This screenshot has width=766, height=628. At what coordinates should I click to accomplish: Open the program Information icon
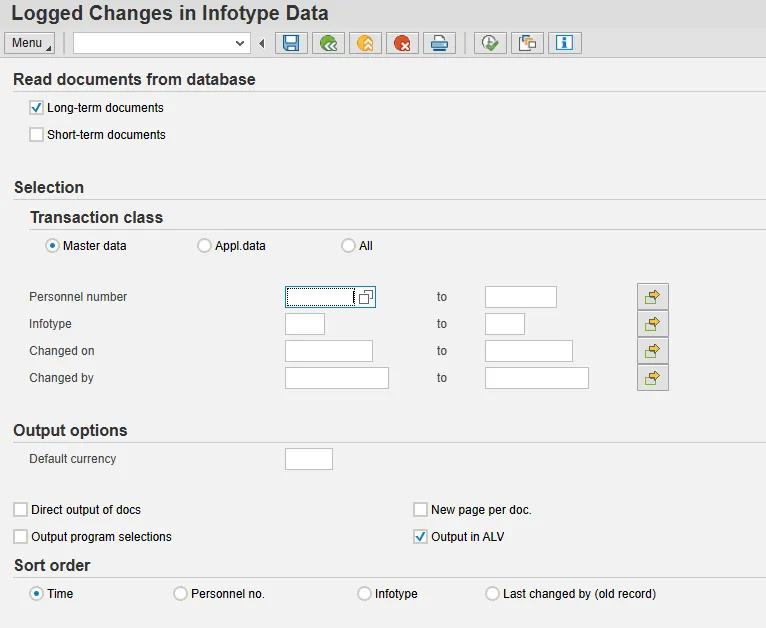[x=564, y=43]
